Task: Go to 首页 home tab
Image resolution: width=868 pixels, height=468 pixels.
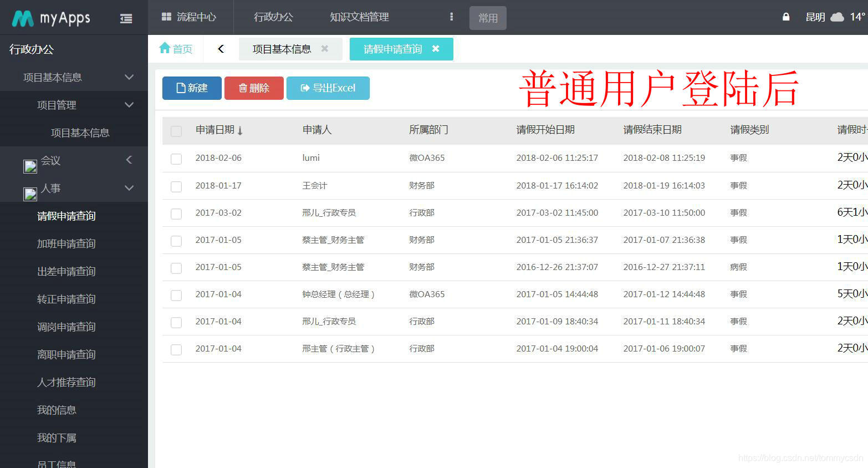Action: point(176,49)
